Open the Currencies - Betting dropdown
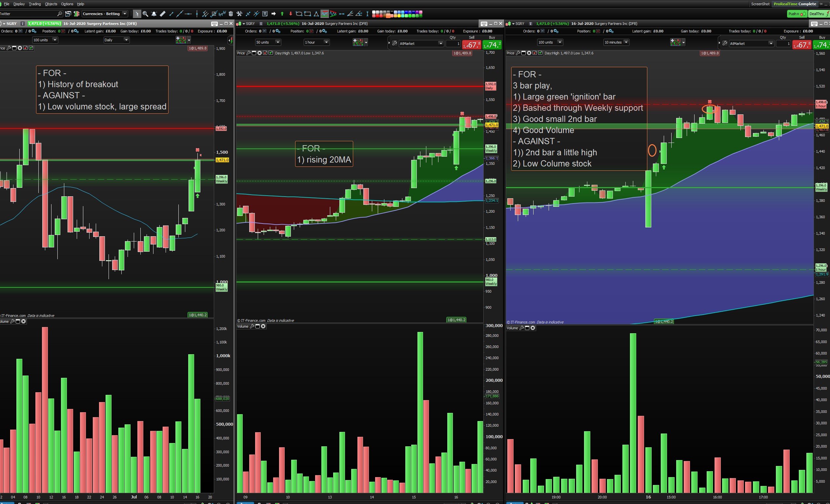Screen dimensions: 830x504 pos(105,14)
